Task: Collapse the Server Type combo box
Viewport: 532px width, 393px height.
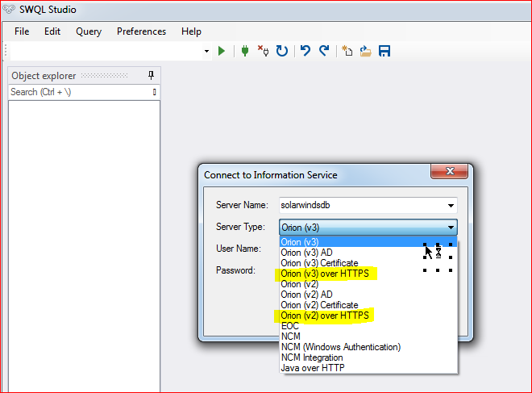Action: 451,228
